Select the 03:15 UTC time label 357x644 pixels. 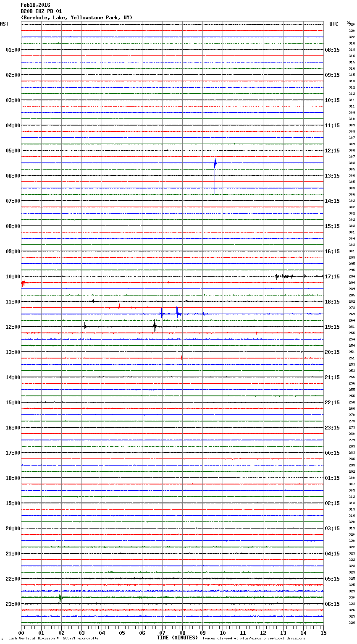(x=332, y=529)
